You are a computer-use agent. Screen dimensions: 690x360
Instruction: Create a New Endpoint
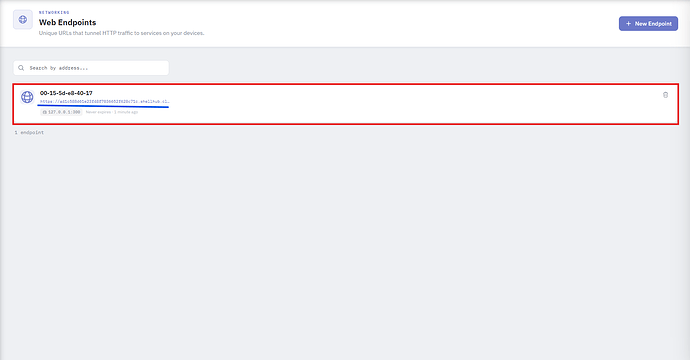[648, 24]
